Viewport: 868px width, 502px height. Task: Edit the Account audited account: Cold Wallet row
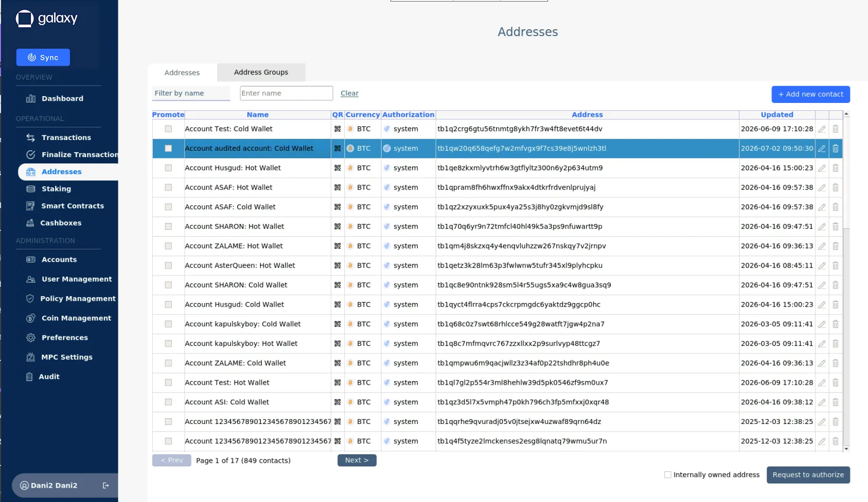[x=822, y=149]
